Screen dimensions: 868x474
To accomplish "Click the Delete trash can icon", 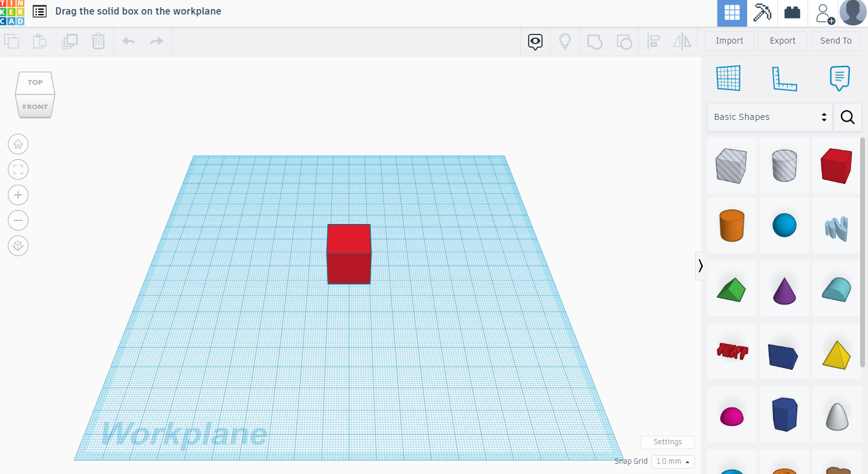I will (98, 41).
